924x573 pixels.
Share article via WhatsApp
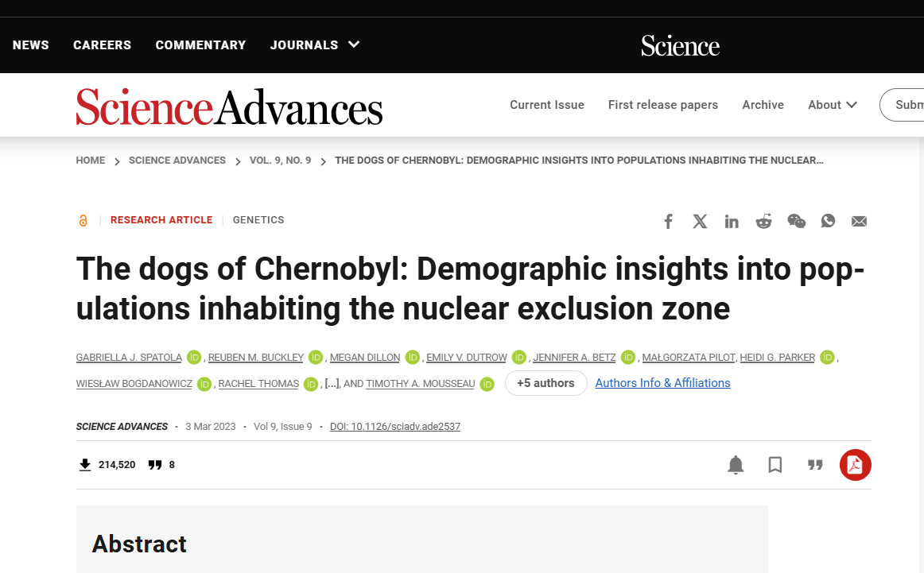pos(828,221)
